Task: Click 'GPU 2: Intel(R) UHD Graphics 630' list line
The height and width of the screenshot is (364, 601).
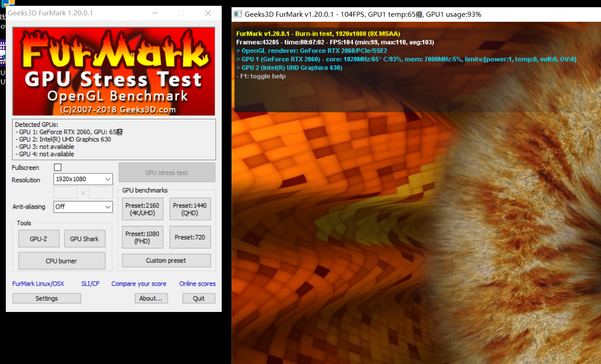Action: coord(63,139)
